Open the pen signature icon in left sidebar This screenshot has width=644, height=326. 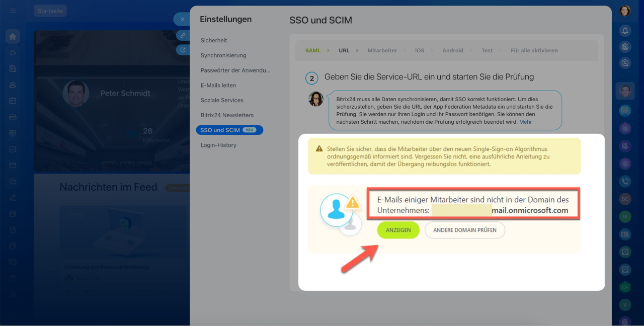click(13, 197)
